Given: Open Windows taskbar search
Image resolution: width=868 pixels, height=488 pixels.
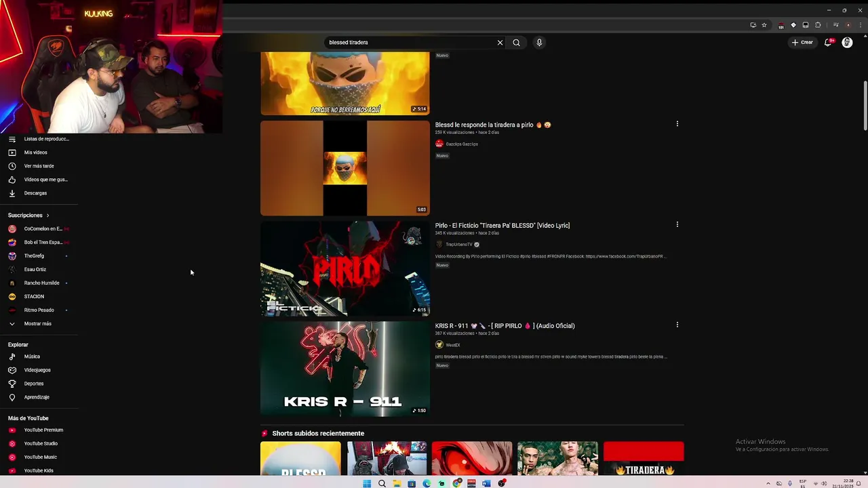Looking at the screenshot, I should 382,483.
